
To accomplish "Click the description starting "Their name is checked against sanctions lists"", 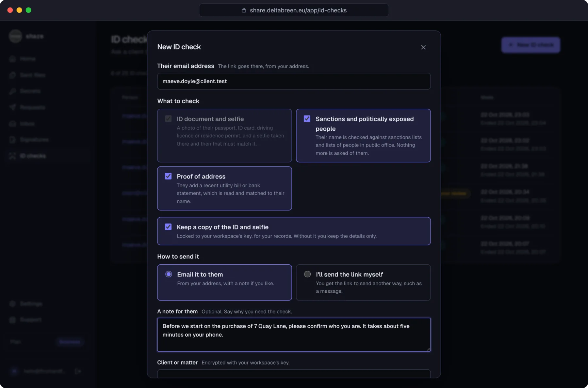I will (368, 145).
